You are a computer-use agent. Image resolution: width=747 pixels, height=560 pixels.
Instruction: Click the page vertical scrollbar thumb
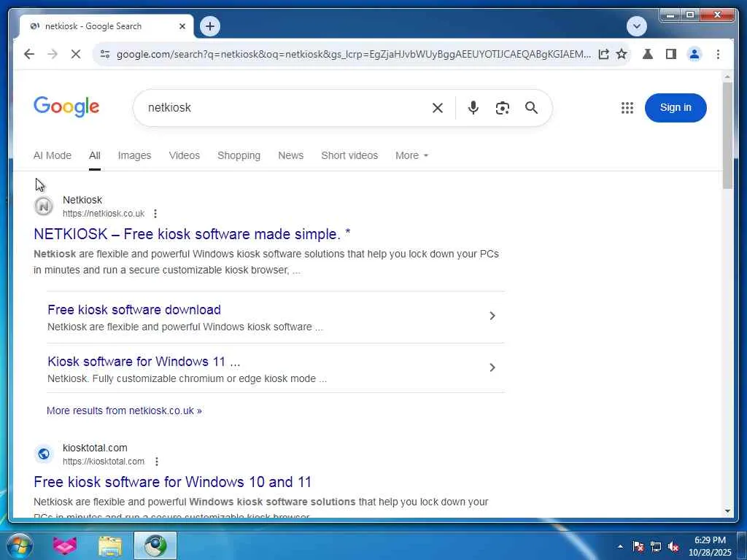coord(727,136)
